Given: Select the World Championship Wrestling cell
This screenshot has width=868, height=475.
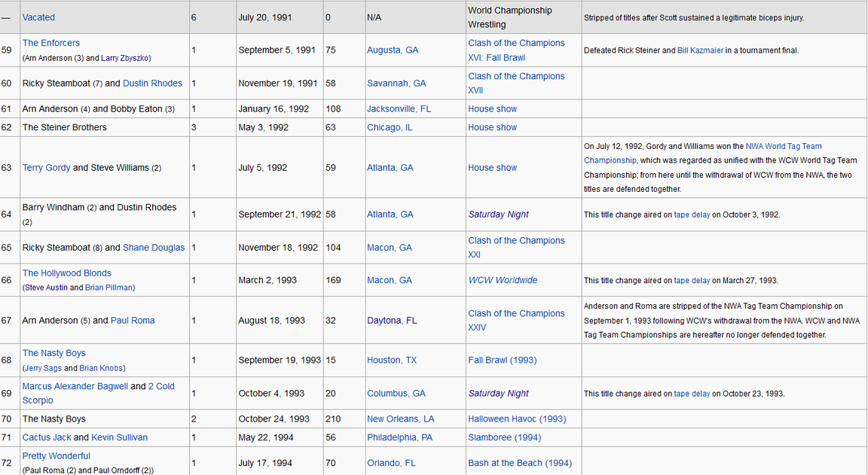Looking at the screenshot, I should (524, 17).
